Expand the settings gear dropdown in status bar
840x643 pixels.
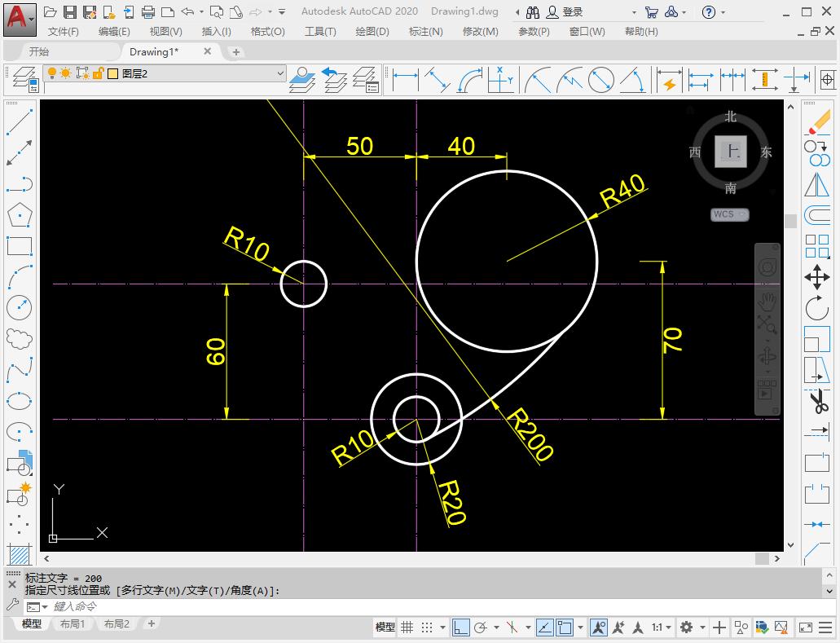tap(701, 628)
